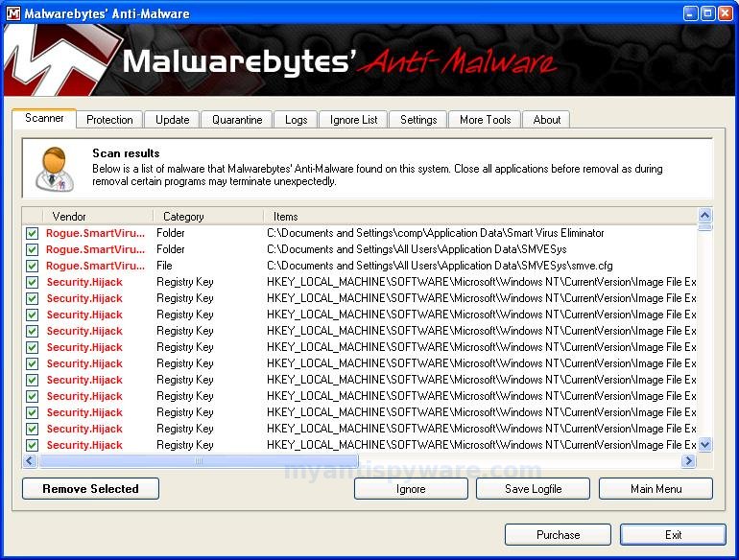
Task: Click the Malwarebytes title bar icon
Action: [x=13, y=13]
